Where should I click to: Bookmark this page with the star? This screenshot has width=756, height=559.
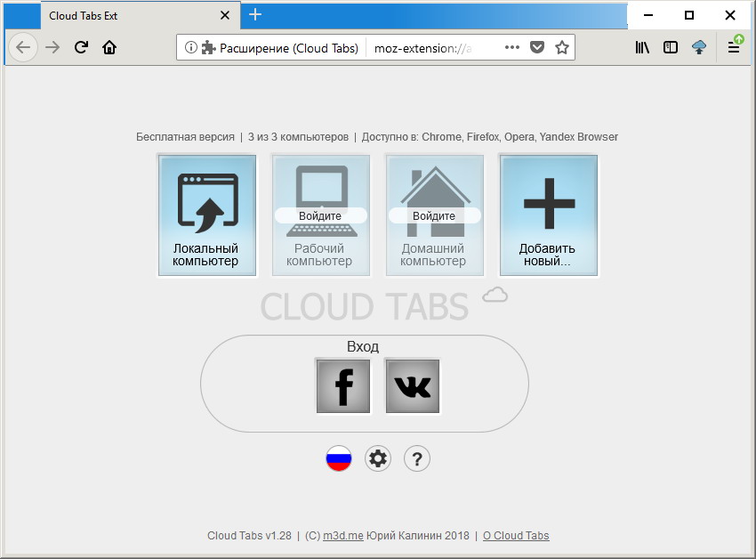point(562,47)
